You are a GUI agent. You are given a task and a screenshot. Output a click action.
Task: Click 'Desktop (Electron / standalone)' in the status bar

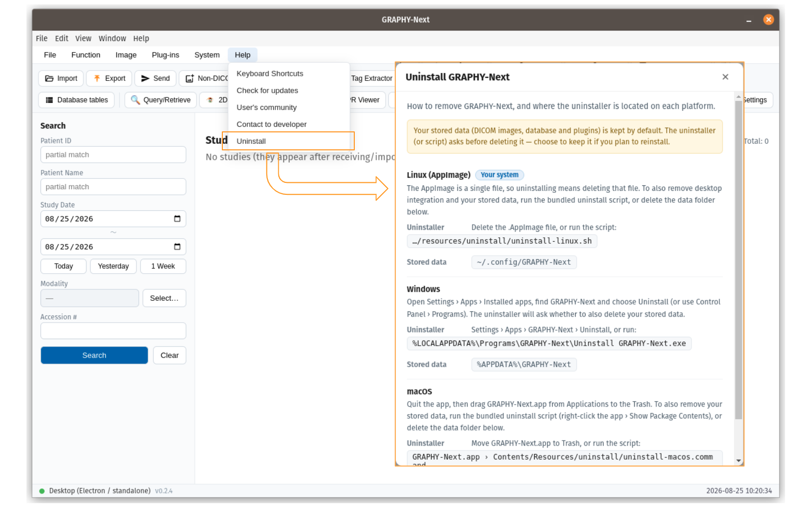point(100,491)
